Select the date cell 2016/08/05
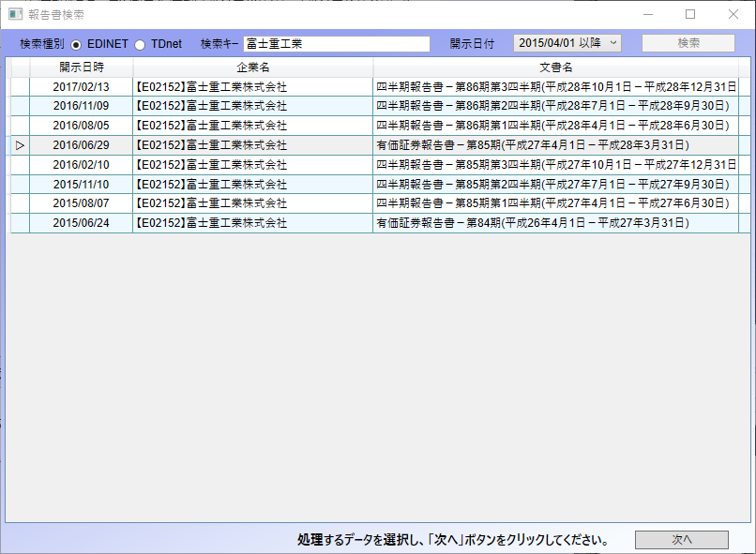Screen dimensions: 756x554 pyautogui.click(x=81, y=126)
